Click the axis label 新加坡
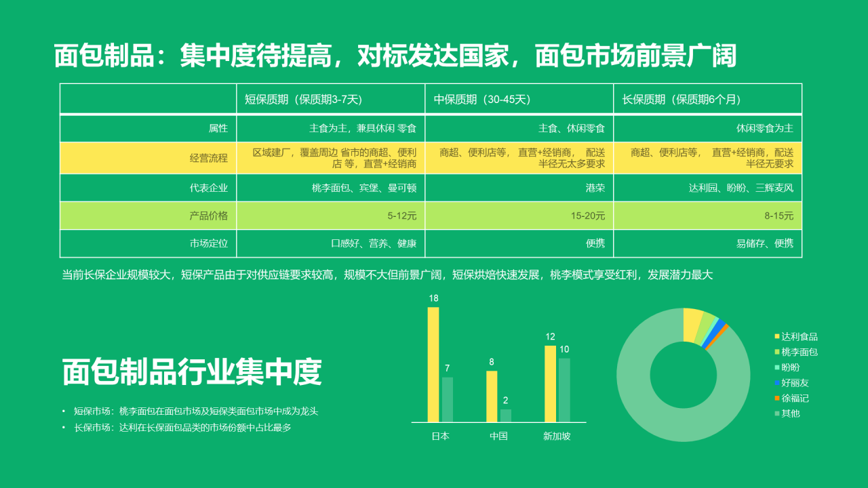 (557, 436)
